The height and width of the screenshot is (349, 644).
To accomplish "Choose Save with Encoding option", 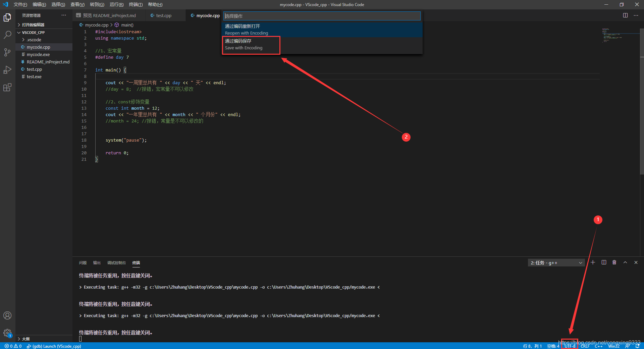I will [x=322, y=44].
